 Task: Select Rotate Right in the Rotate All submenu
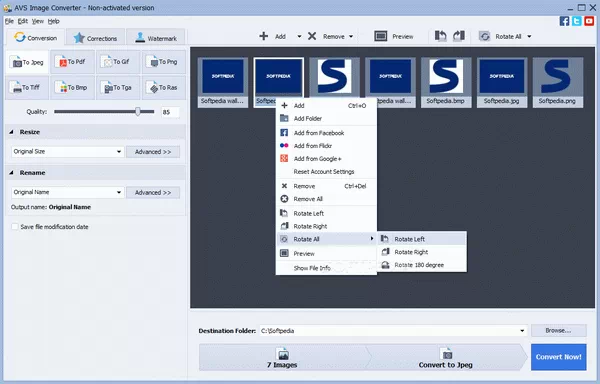422,252
